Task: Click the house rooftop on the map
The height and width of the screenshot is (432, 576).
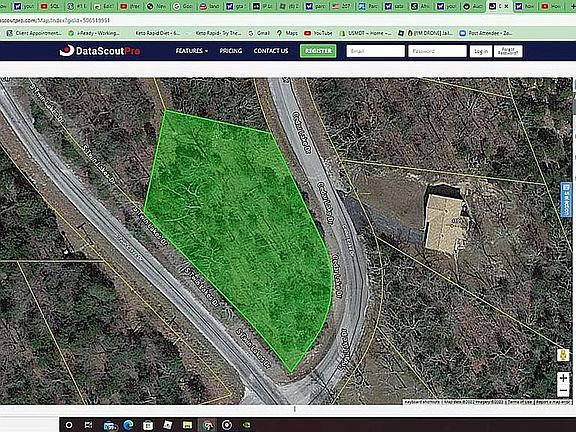Action: tap(445, 223)
